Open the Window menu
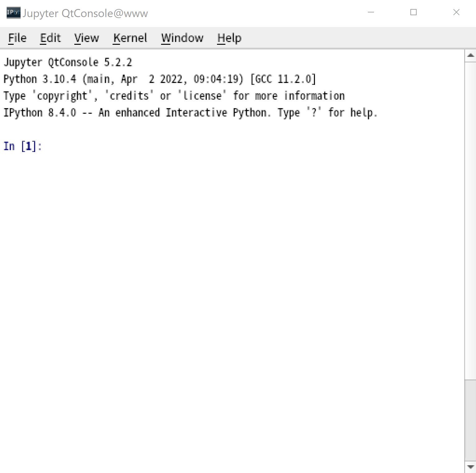 (182, 38)
